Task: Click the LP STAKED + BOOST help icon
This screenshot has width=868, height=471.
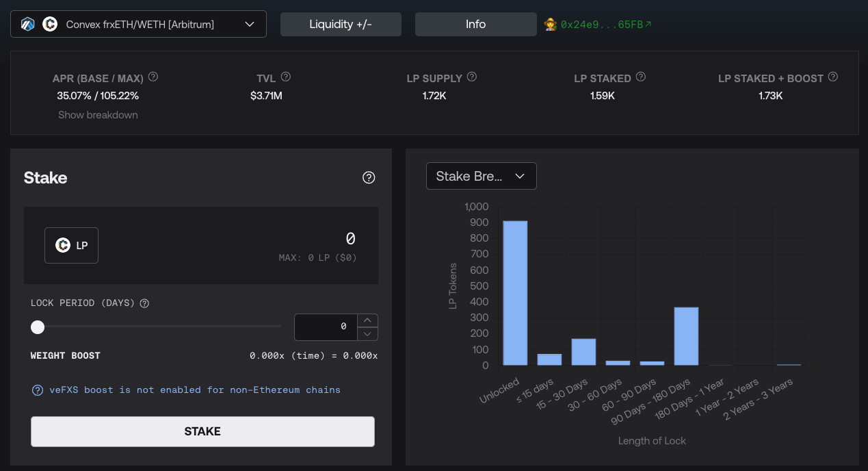Action: tap(832, 77)
